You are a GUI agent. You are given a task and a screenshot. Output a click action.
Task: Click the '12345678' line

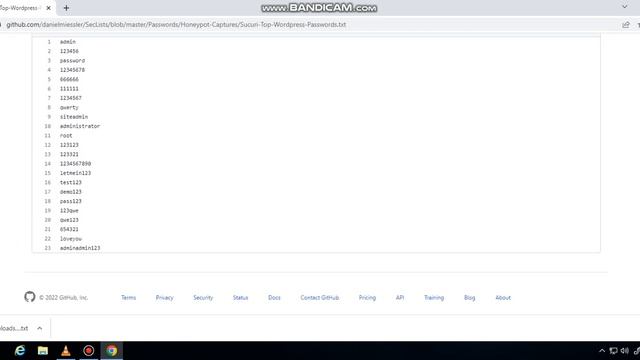[72, 70]
